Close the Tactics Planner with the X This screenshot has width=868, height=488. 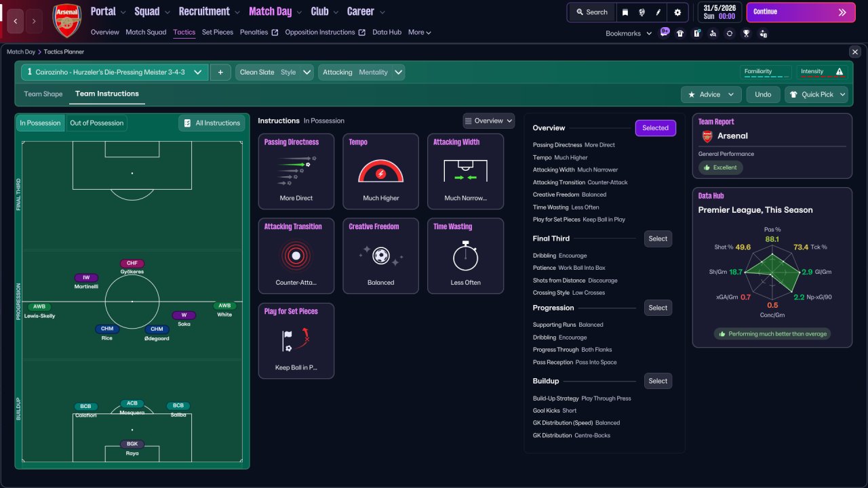pos(854,52)
